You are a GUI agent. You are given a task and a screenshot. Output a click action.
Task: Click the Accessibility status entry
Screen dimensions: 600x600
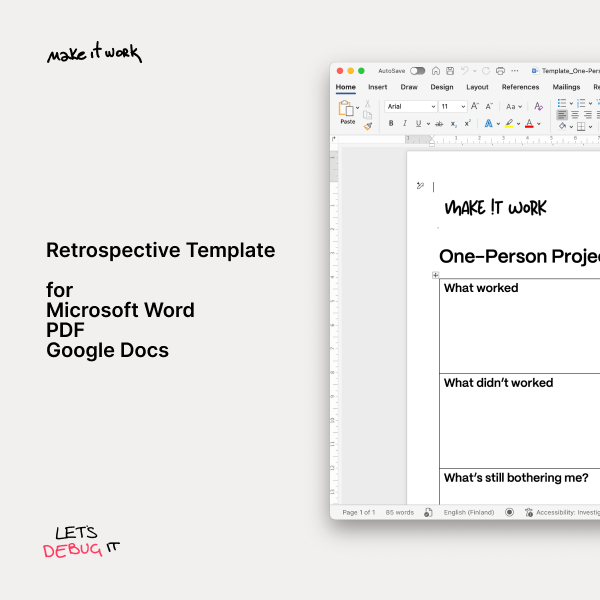[562, 512]
